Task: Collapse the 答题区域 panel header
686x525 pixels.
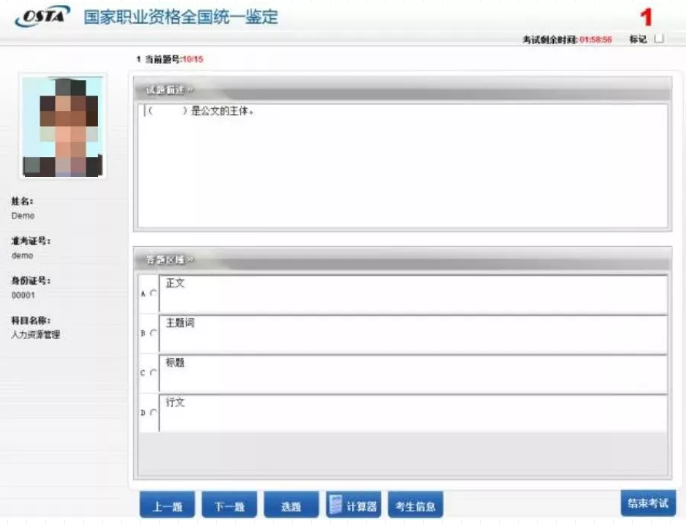Action: pyautogui.click(x=401, y=260)
